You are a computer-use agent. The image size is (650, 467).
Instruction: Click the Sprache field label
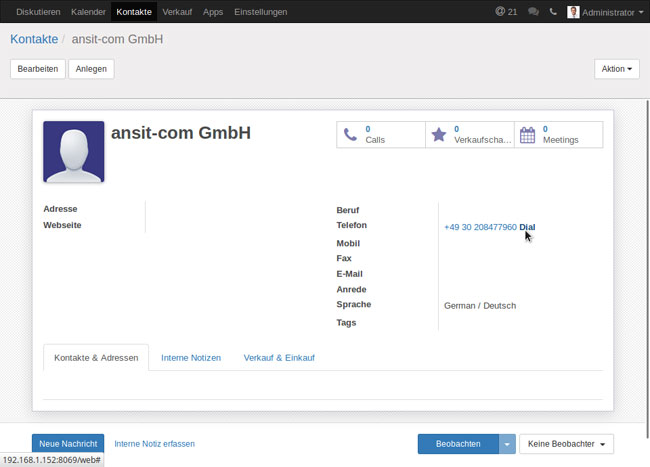pos(354,304)
